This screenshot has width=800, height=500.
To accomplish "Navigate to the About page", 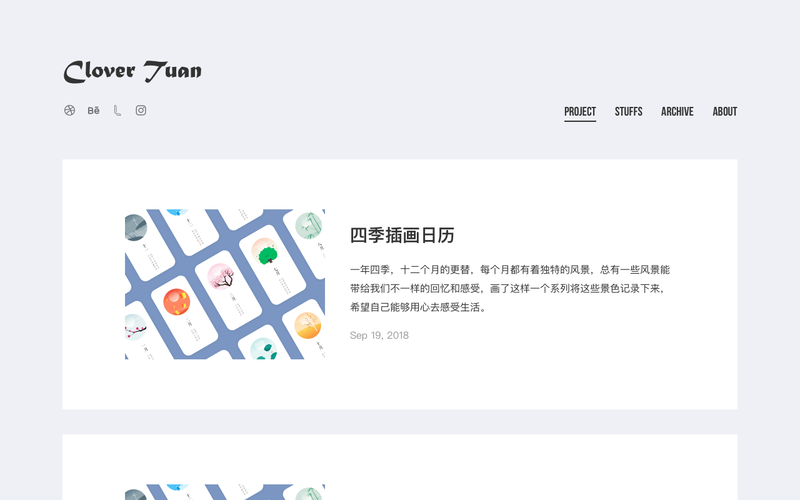I will pyautogui.click(x=725, y=112).
